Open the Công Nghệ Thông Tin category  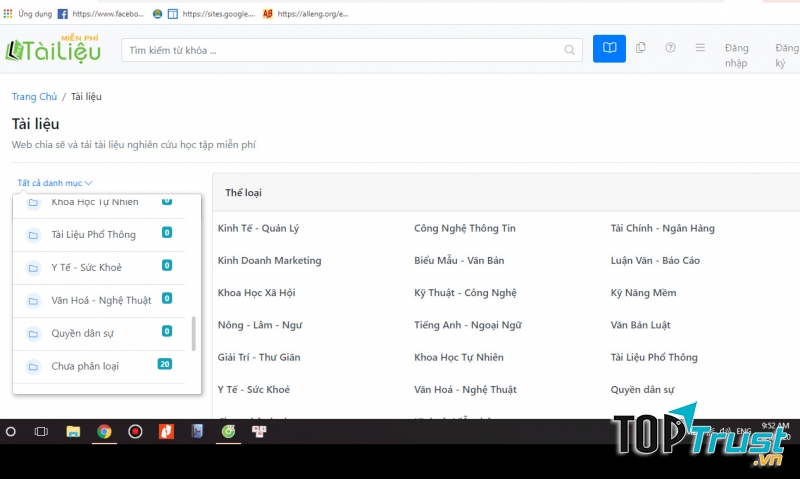coord(465,229)
